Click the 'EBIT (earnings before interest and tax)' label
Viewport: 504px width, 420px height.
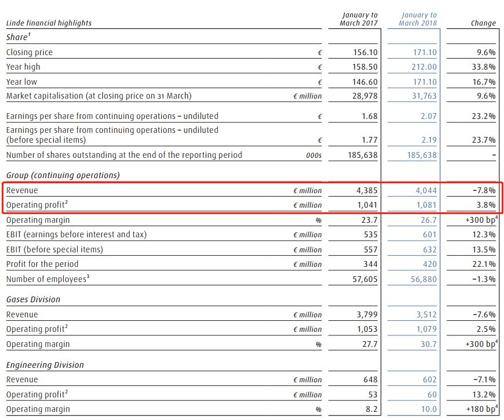[77, 234]
